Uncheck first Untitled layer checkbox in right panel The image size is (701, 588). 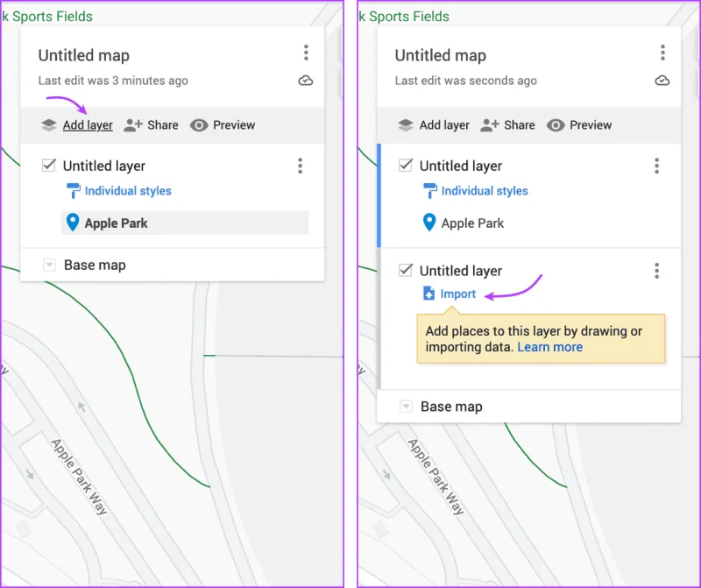(406, 166)
